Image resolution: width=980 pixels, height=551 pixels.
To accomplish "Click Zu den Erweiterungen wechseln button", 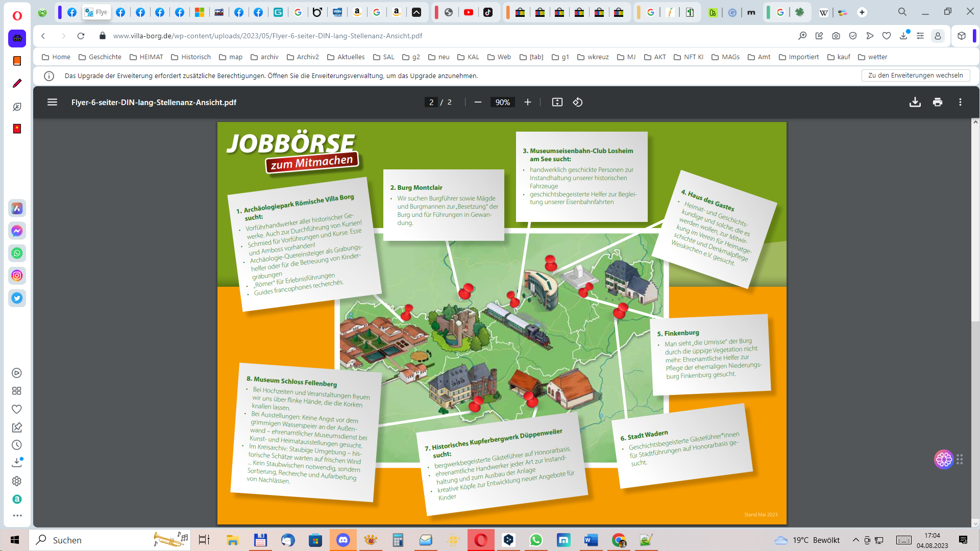I will pos(916,75).
